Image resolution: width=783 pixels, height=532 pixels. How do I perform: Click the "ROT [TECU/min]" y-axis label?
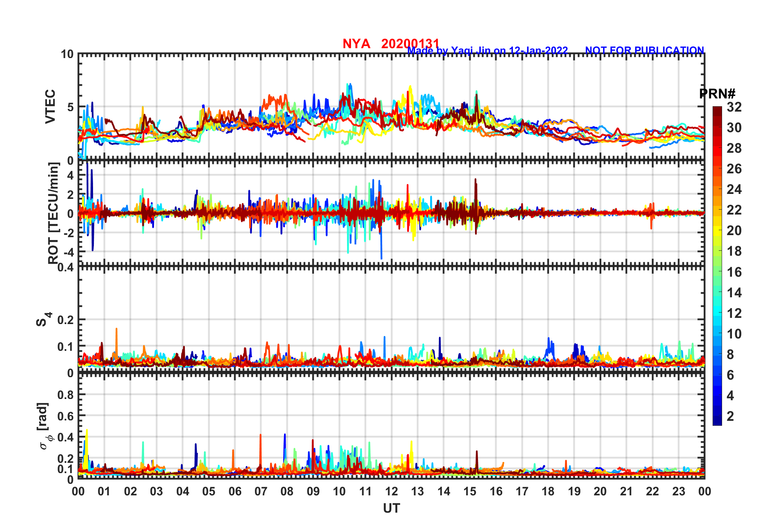tap(54, 213)
